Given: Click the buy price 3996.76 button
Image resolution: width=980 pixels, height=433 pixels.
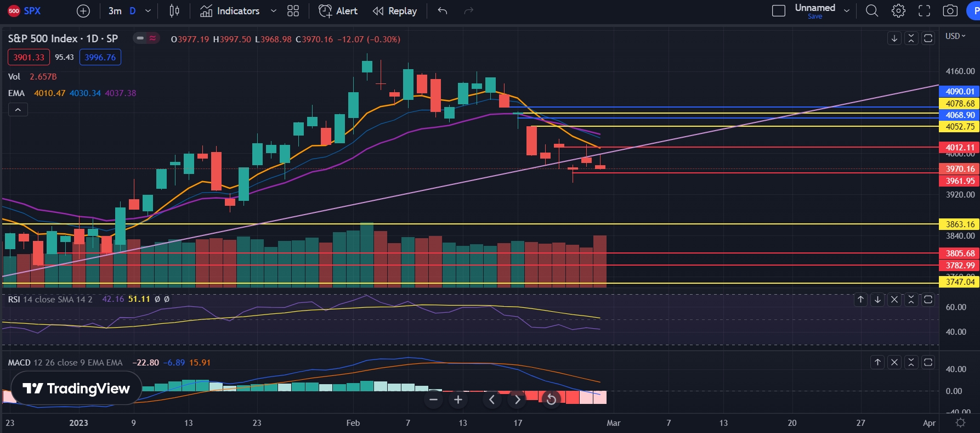Looking at the screenshot, I should (100, 57).
